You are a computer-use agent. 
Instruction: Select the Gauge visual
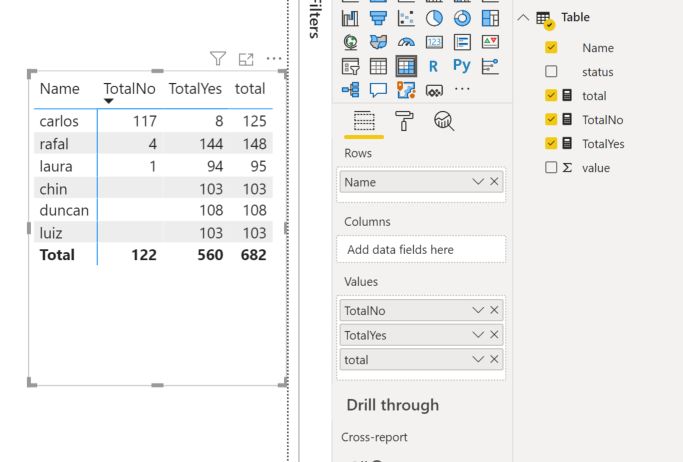click(x=406, y=42)
